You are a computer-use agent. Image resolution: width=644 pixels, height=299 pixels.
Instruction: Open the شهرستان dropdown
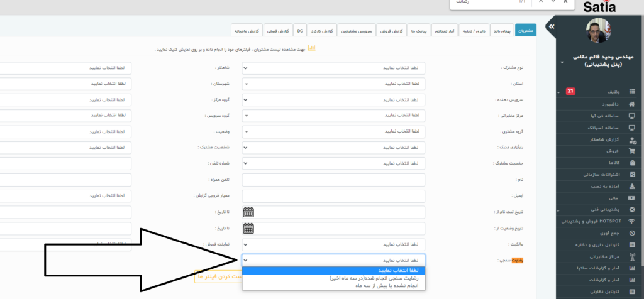(65, 84)
